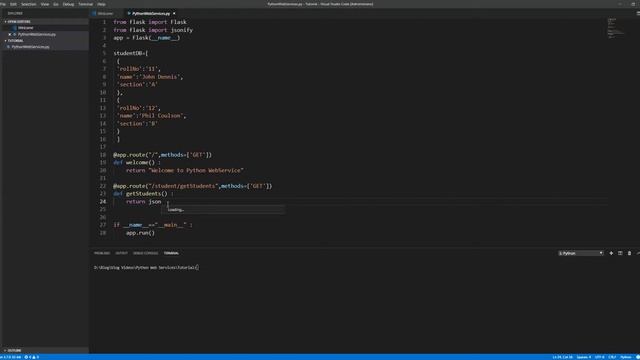Viewport: 640px width, 360px height.
Task: Switch to the Output panel tab
Action: [x=121, y=253]
